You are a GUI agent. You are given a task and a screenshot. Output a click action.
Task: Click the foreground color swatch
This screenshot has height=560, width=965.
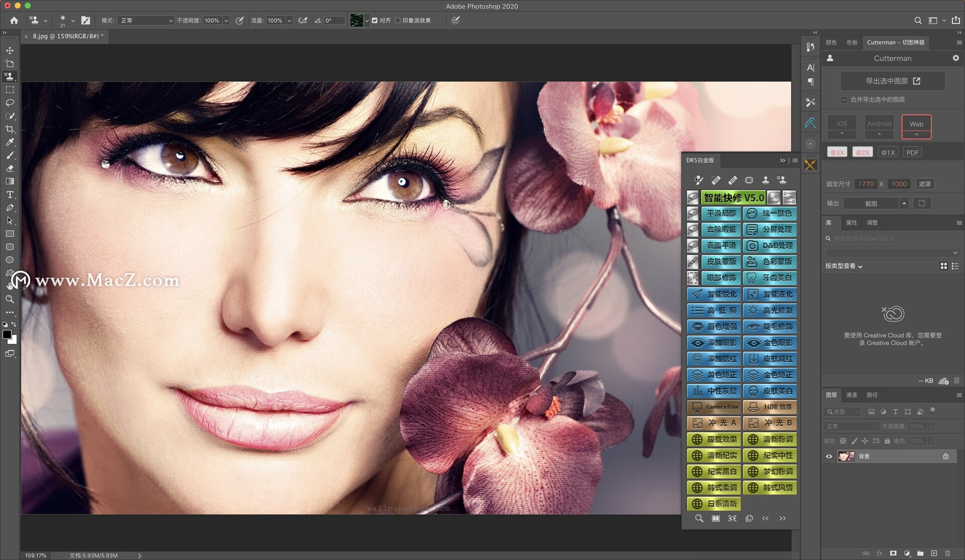7,335
